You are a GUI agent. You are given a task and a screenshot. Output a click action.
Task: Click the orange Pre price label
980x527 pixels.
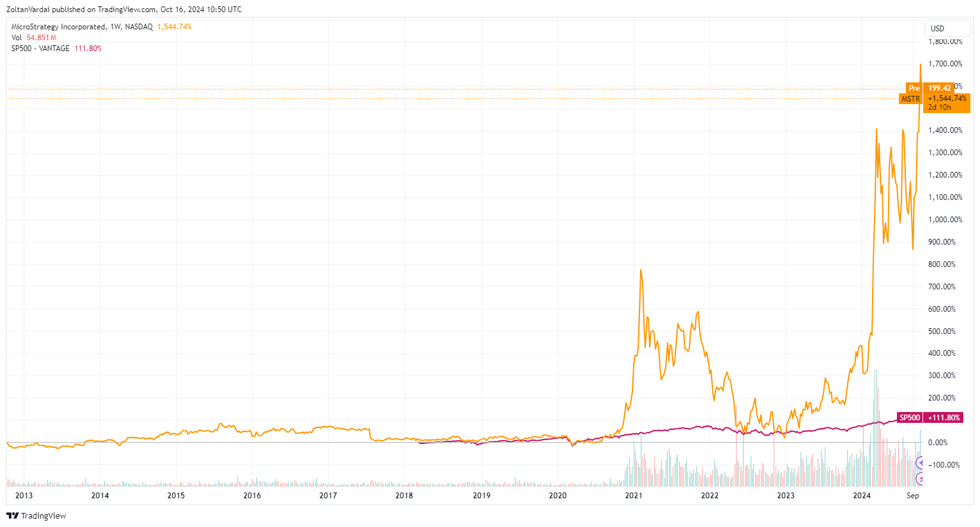(x=914, y=88)
